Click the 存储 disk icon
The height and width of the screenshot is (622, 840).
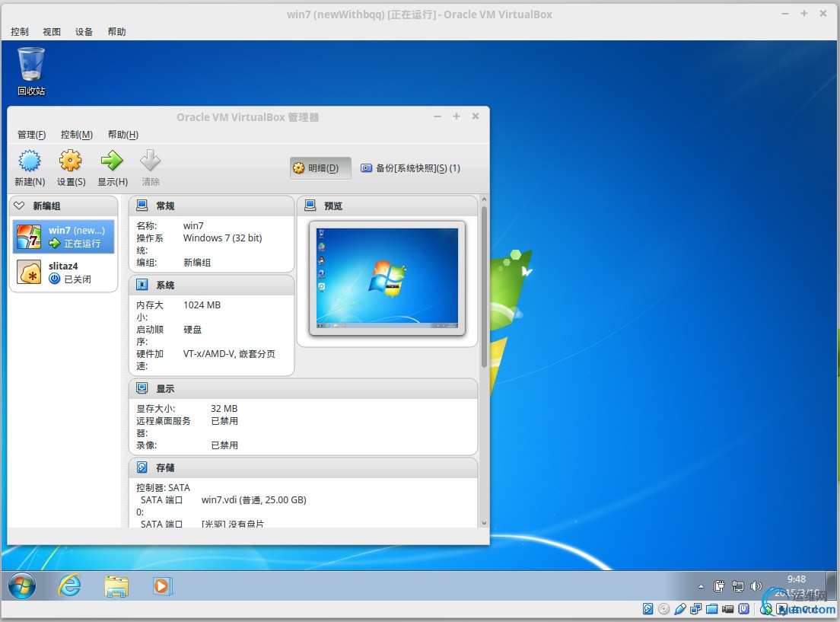pyautogui.click(x=142, y=467)
